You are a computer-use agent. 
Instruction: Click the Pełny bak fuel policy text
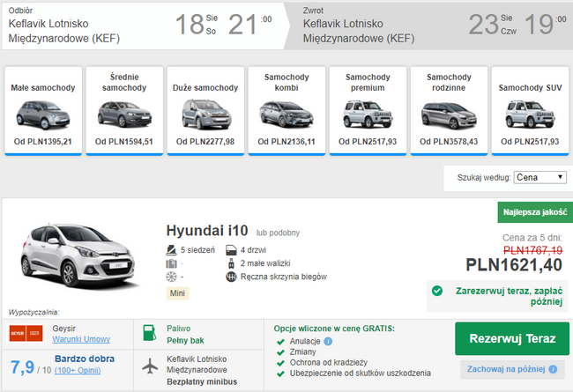click(x=185, y=341)
